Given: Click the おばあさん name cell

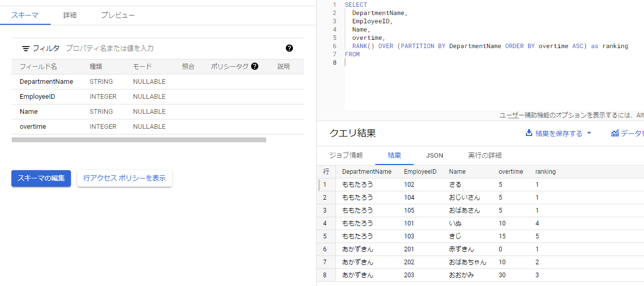Looking at the screenshot, I should [464, 210].
